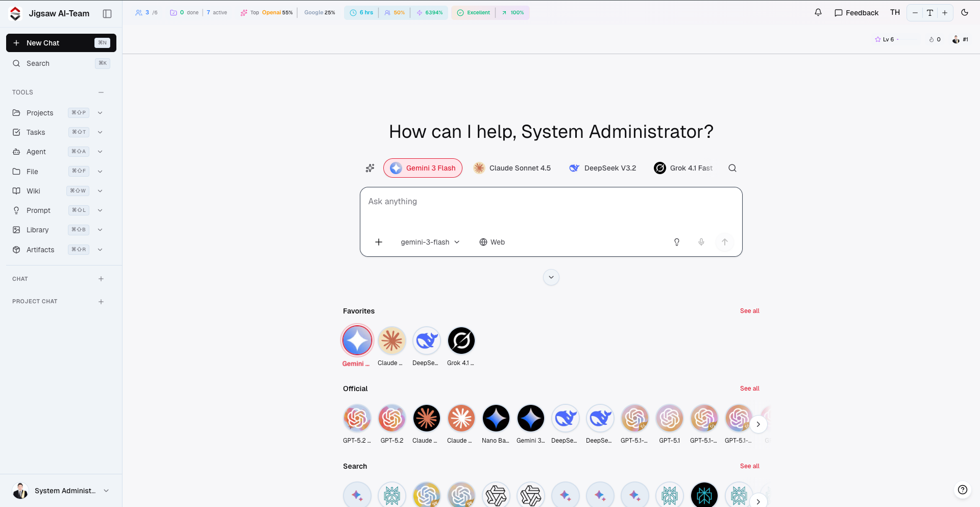Click the 6 hrs stat chip

[x=361, y=13]
